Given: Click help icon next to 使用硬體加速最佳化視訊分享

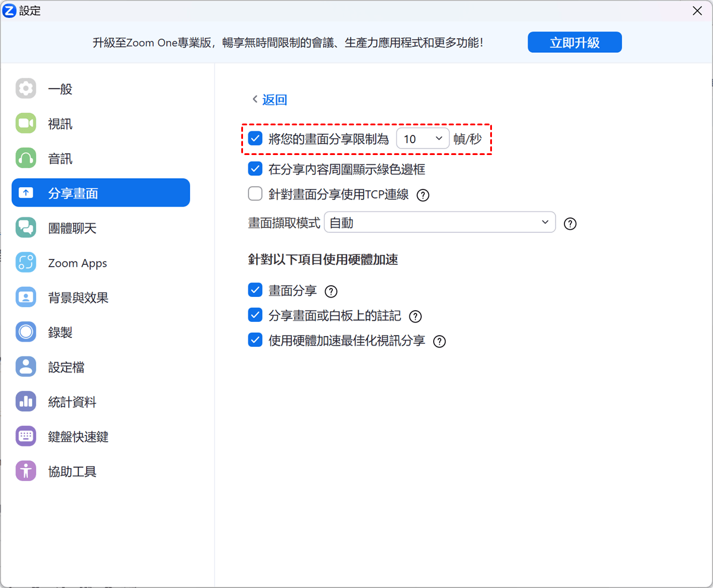Looking at the screenshot, I should pyautogui.click(x=439, y=342).
